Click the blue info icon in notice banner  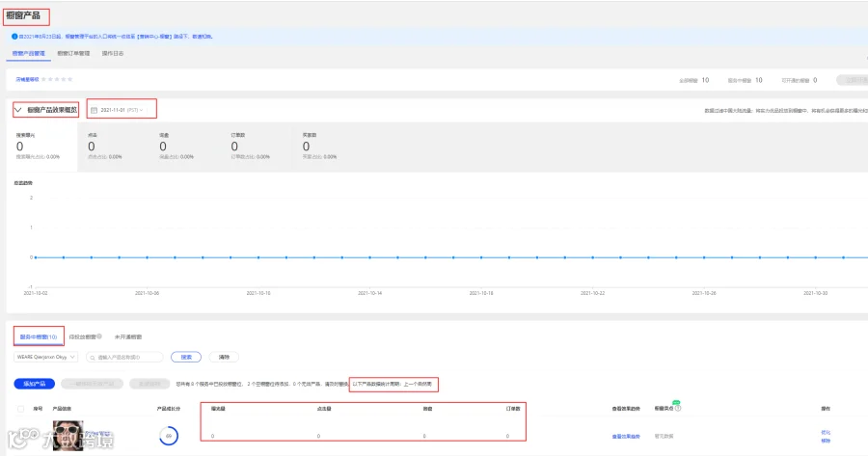(x=14, y=37)
